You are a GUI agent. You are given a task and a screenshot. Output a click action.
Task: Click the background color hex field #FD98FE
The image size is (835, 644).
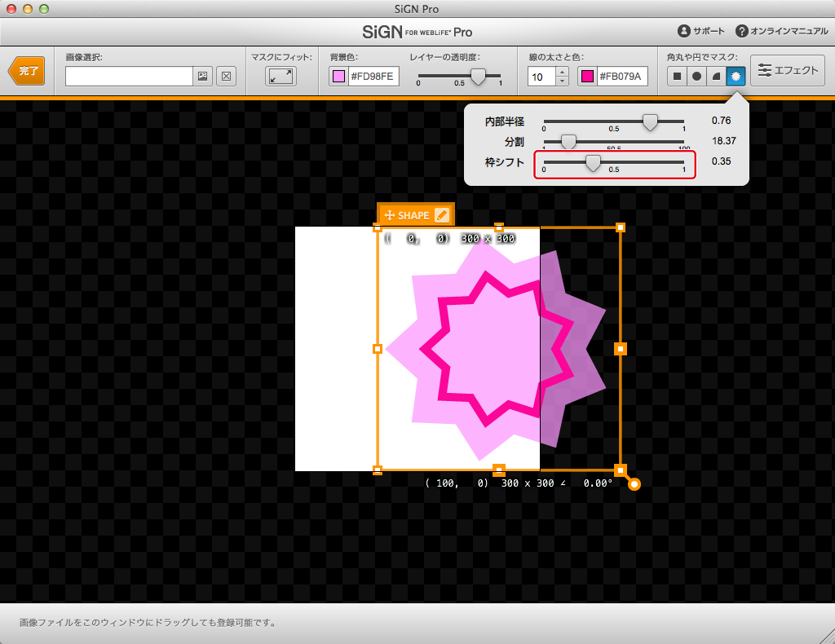pos(373,76)
